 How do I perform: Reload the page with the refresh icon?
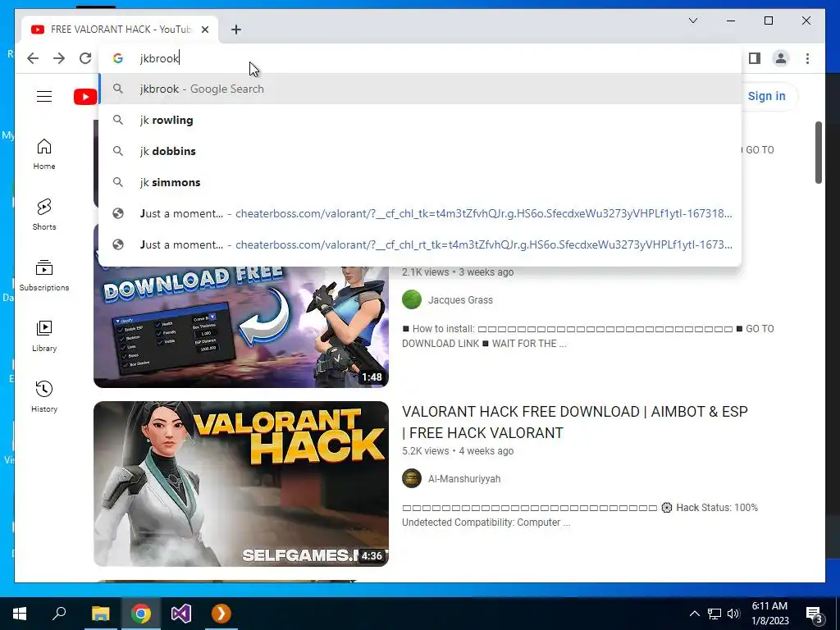[x=85, y=58]
